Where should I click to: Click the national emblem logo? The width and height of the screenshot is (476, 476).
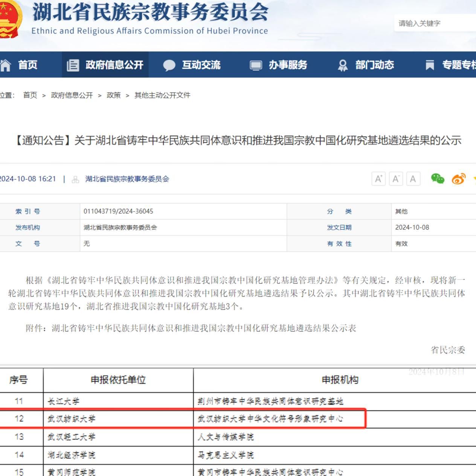(11, 19)
